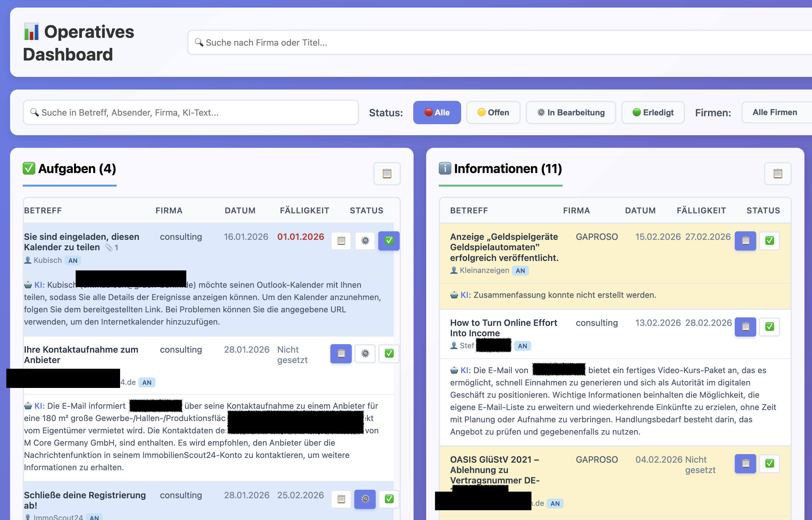
Task: Mark Anzeige Geldspielgeräte info as done
Action: click(x=769, y=241)
